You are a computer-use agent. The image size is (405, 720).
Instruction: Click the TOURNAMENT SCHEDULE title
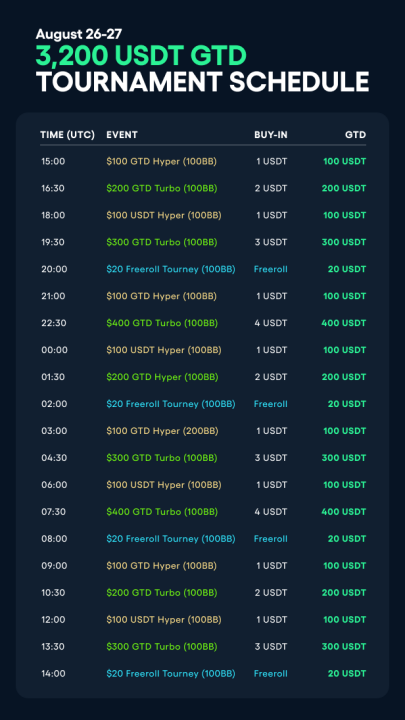(x=202, y=82)
